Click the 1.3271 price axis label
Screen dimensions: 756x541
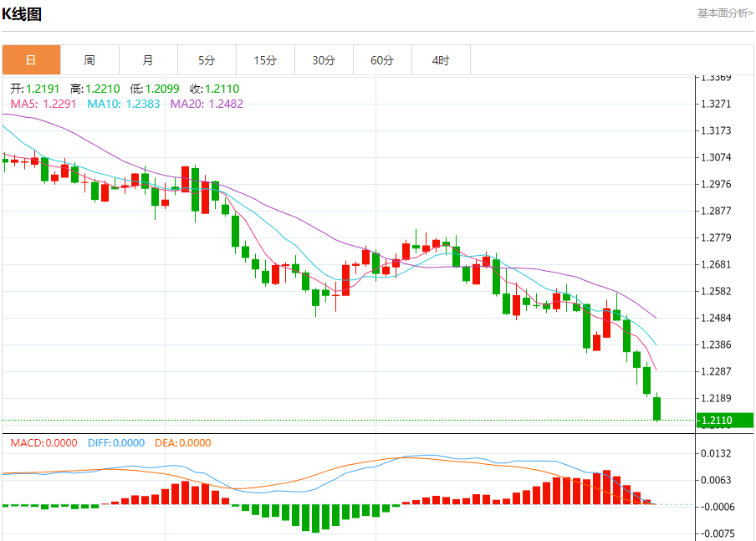(716, 104)
